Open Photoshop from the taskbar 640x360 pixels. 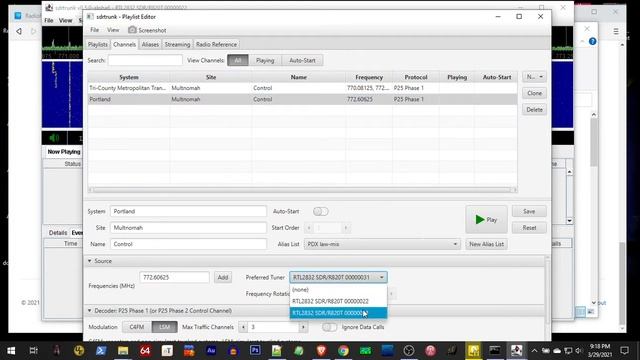click(255, 351)
